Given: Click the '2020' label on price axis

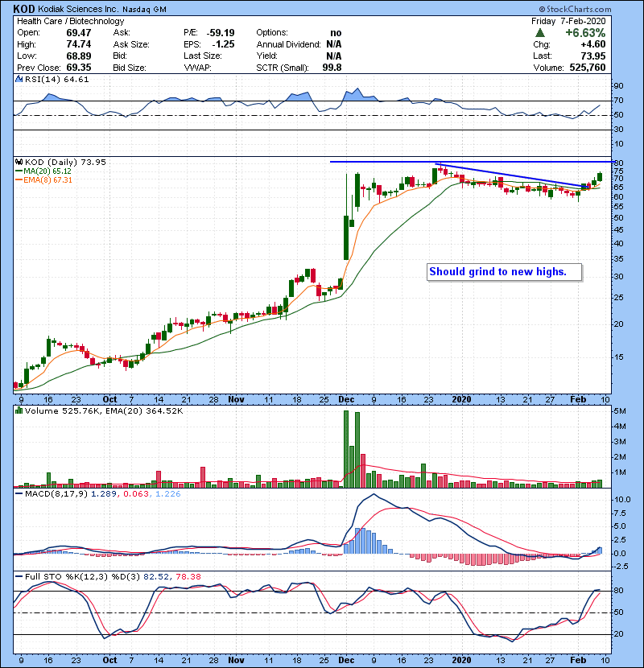Looking at the screenshot, I should click(461, 400).
